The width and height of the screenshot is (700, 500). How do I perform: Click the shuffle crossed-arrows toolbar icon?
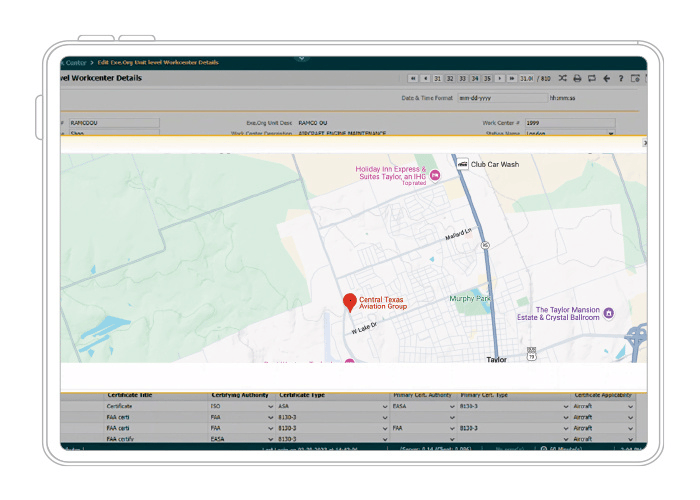tap(562, 78)
